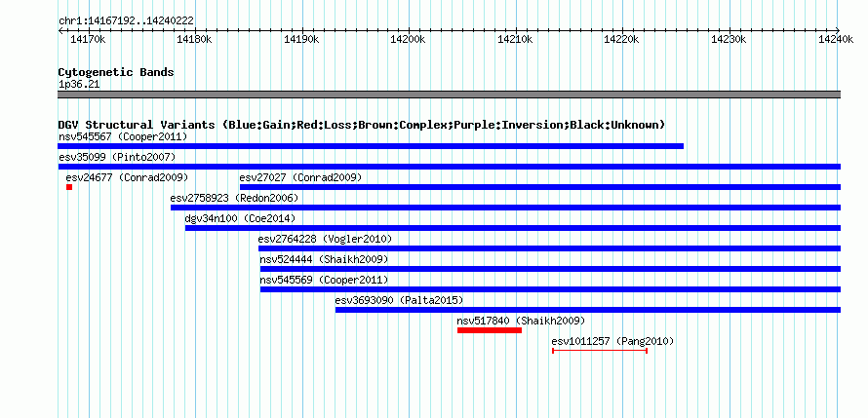The width and height of the screenshot is (868, 418).
Task: Click the Cytogenetic Bands track title
Action: pos(116,72)
